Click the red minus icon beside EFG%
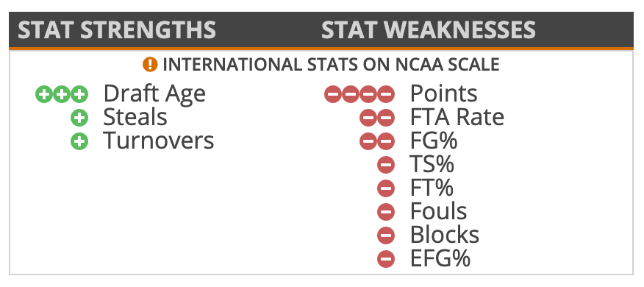This screenshot has height=287, width=644. [x=386, y=258]
